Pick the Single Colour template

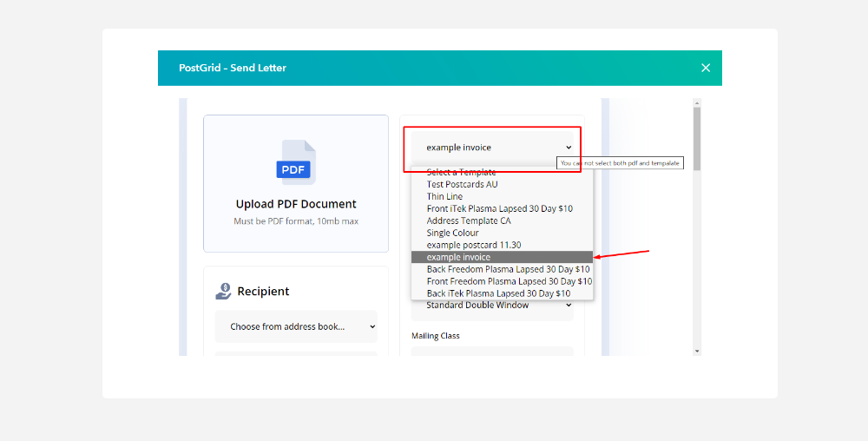click(452, 233)
